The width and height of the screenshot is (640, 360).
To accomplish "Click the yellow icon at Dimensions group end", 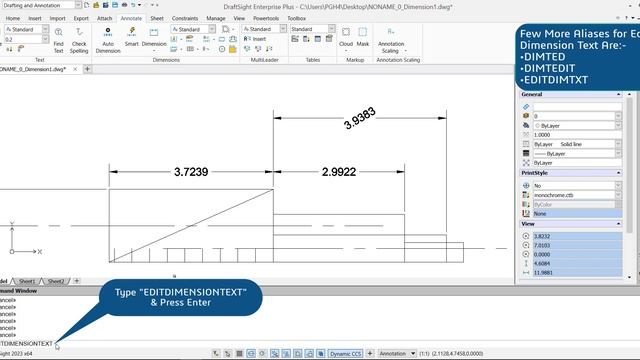I will click(x=233, y=49).
